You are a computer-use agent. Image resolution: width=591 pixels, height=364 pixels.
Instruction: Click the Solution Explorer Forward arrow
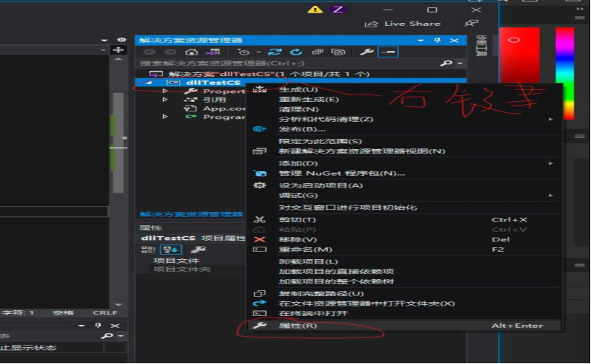coord(171,52)
